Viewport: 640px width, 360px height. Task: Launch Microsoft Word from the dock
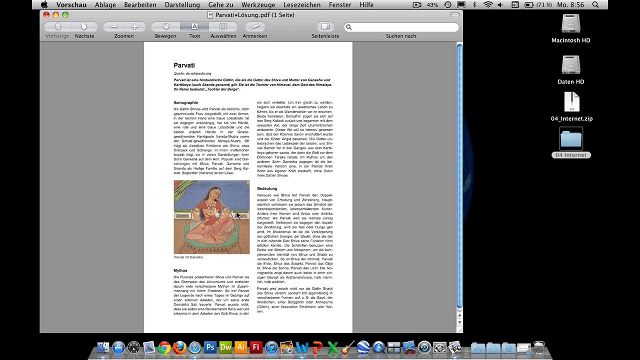click(302, 347)
